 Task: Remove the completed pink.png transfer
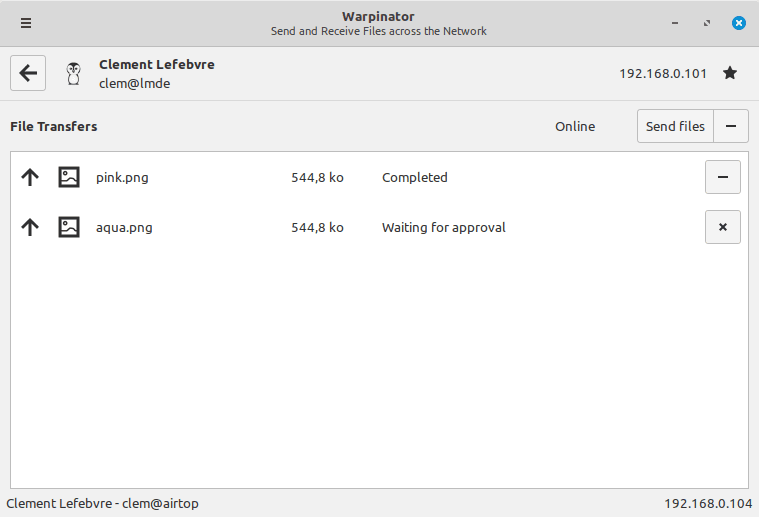tap(722, 177)
